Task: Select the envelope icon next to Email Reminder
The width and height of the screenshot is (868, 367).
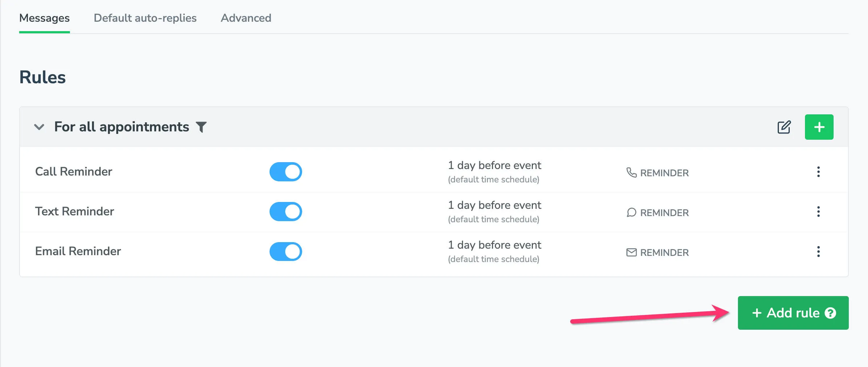Action: click(631, 252)
